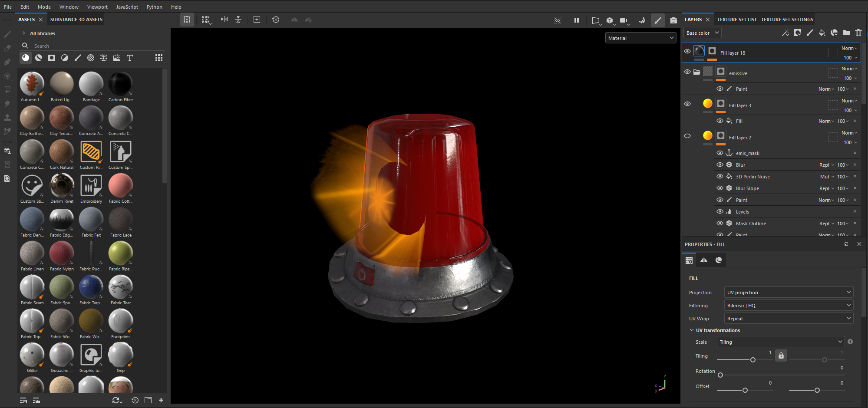868x408 pixels.
Task: Hide the Fill layer 18 layer
Action: coord(687,51)
